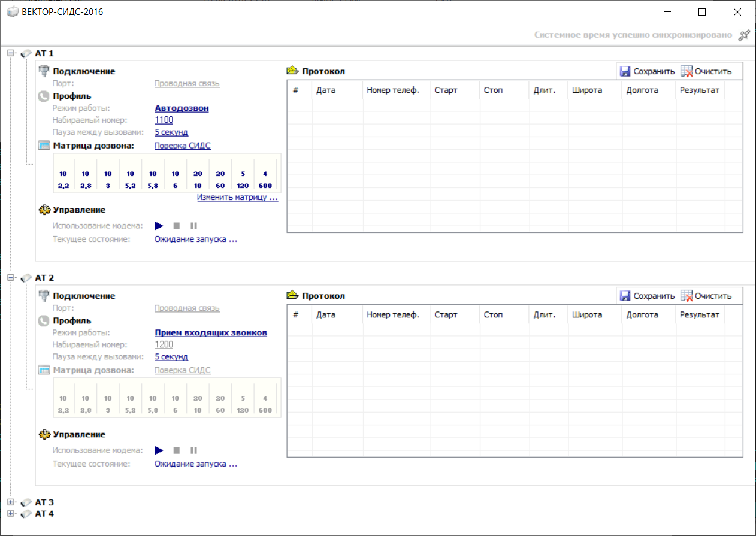Screen dimensions: 756x536
Task: Expand the AT 4 tree node
Action: pos(11,513)
